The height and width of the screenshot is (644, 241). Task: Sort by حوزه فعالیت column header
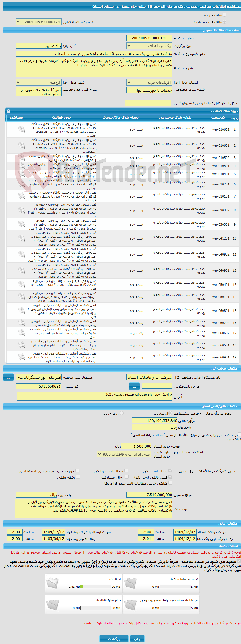pyautogui.click(x=62, y=117)
